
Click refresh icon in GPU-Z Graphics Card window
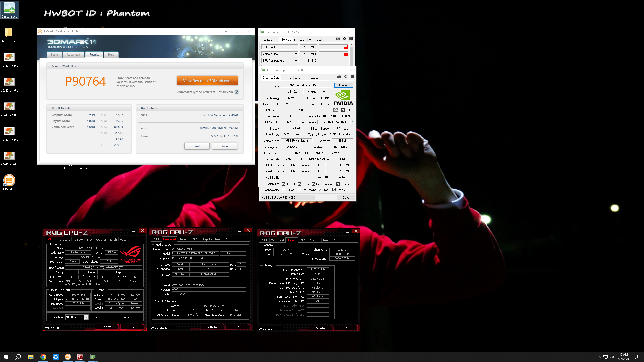click(346, 77)
